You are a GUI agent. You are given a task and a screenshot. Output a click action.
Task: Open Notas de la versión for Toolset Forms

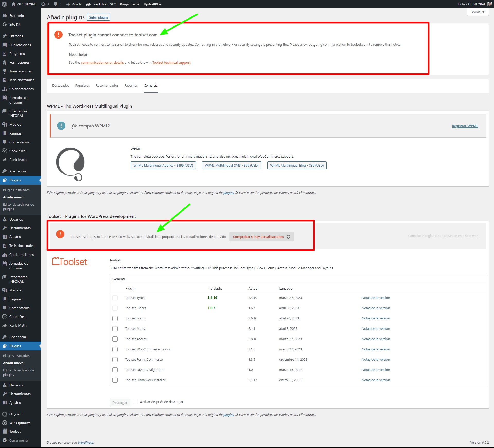click(376, 318)
